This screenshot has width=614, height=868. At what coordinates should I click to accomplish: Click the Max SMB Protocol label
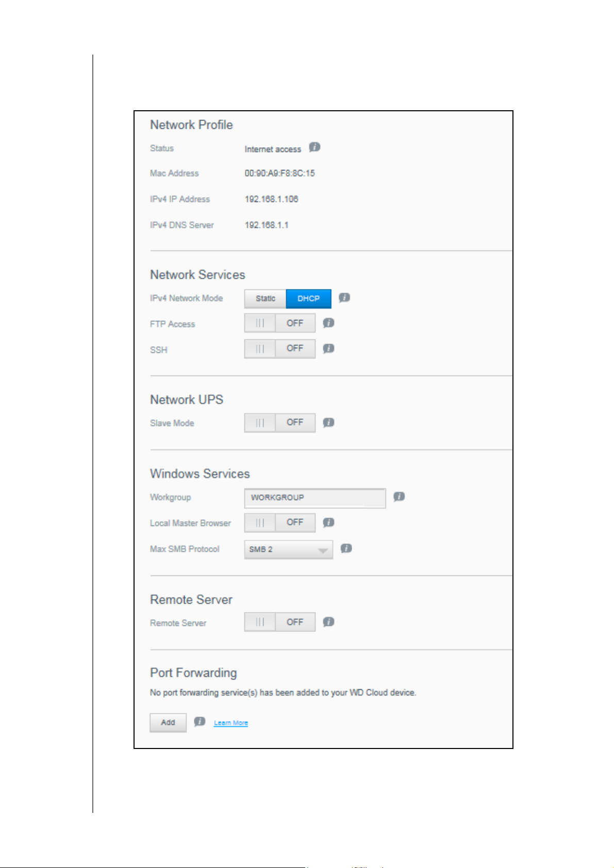click(x=185, y=549)
